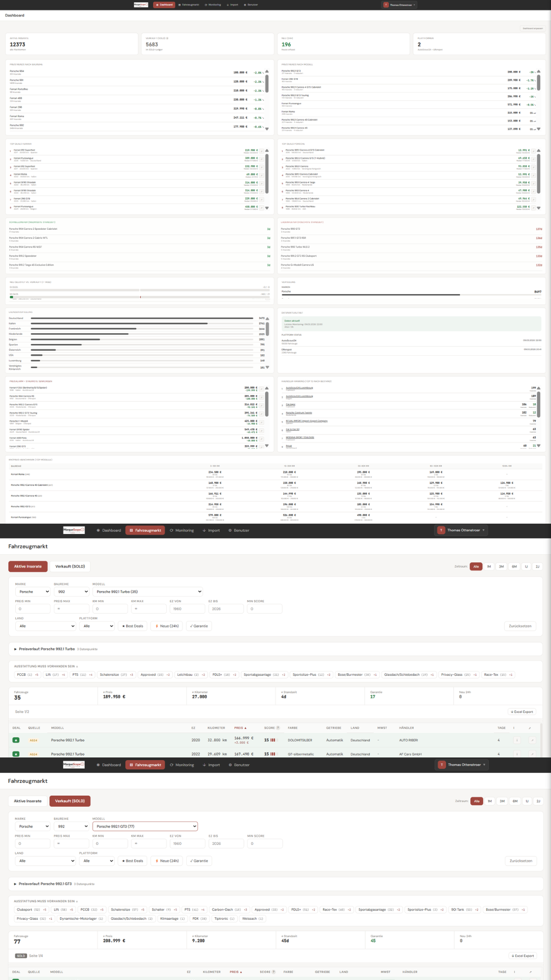Open the Baureihe dropdown on the 992.1 GT3 page
The image size is (551, 980).
pyautogui.click(x=71, y=826)
